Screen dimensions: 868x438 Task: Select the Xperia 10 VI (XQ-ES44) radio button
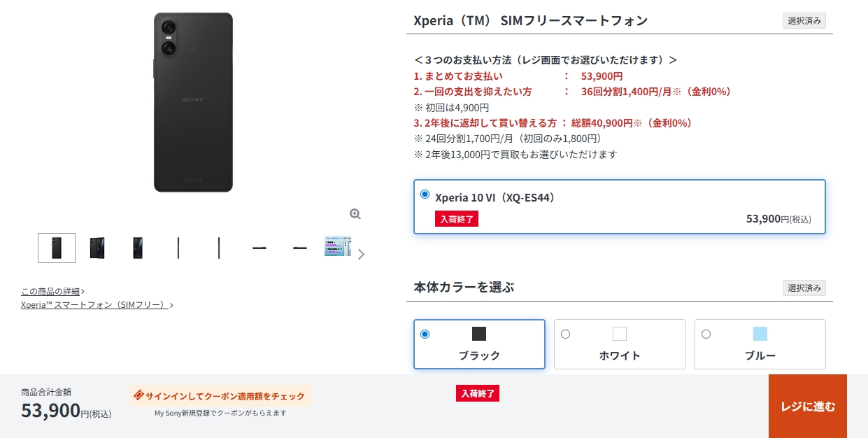[x=425, y=194]
